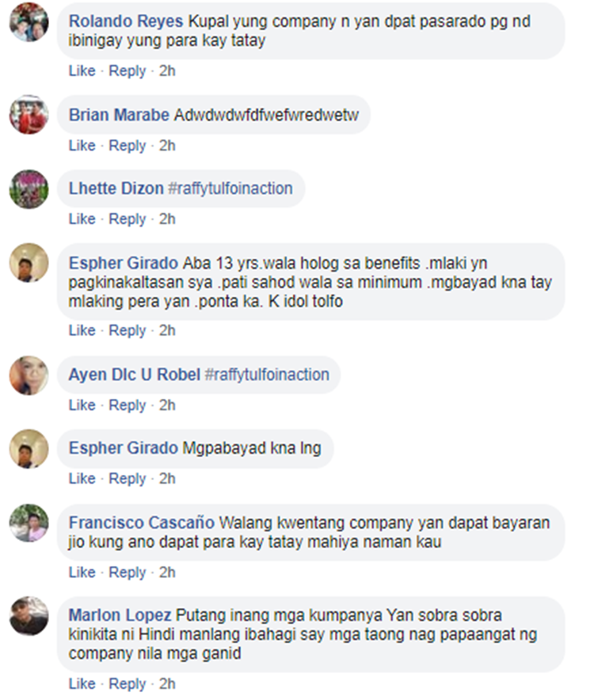Open Francisco Cascaño's profile picture
The height and width of the screenshot is (700, 594).
coord(29,523)
